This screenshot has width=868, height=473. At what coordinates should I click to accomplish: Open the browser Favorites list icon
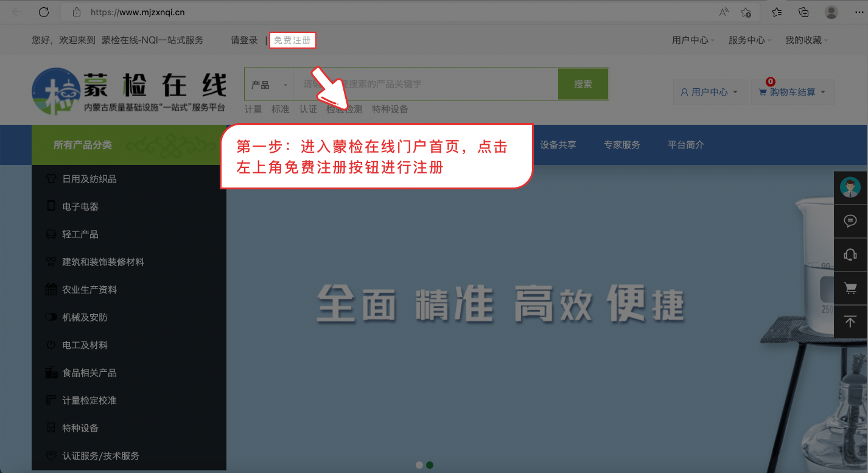click(777, 12)
